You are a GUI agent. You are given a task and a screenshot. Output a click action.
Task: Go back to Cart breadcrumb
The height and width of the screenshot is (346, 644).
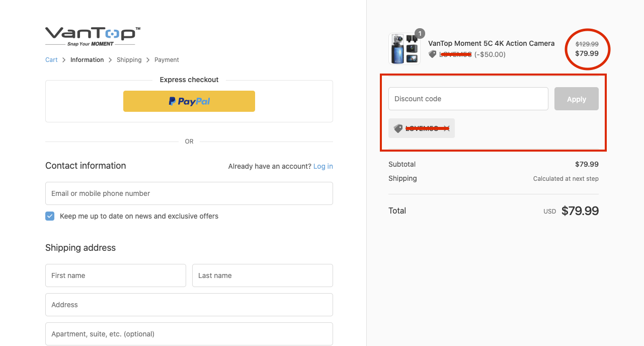[x=51, y=60]
